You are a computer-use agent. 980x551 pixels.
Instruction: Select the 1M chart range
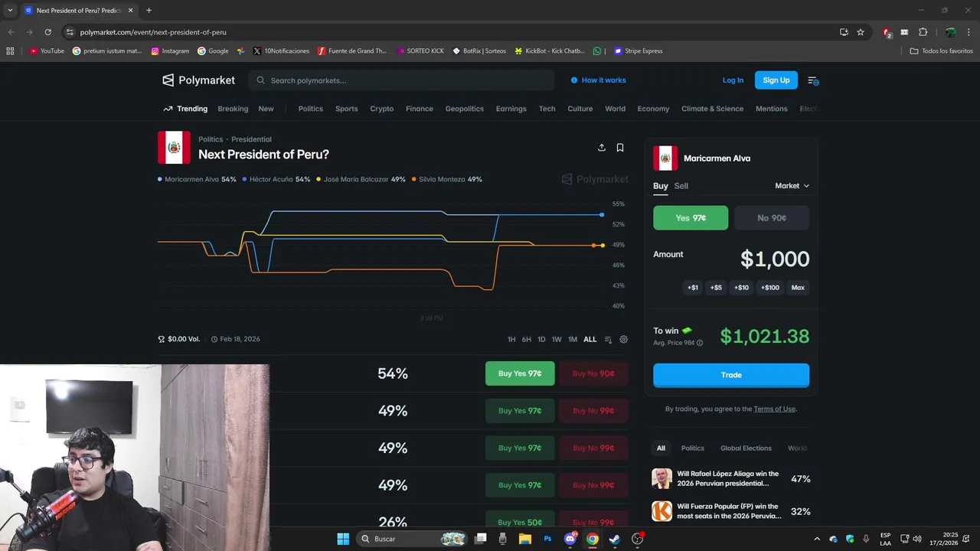tap(573, 339)
